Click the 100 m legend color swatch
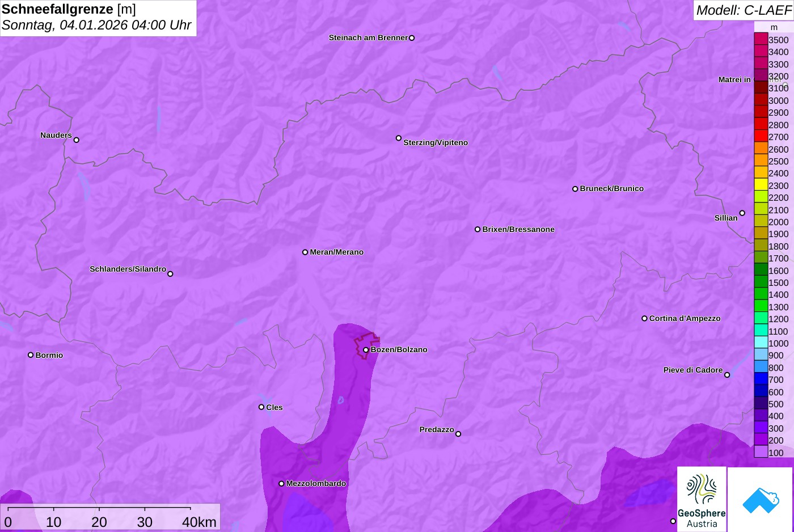Viewport: 794px width, 532px height. coord(761,452)
